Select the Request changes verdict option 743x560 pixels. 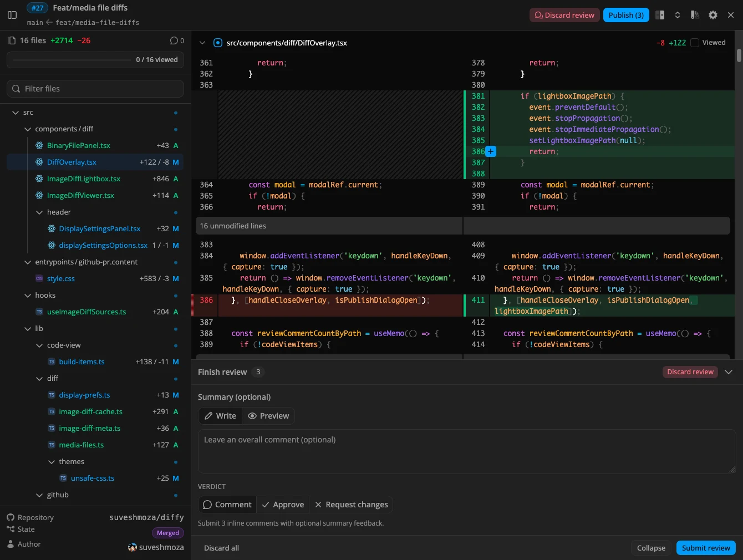point(351,505)
